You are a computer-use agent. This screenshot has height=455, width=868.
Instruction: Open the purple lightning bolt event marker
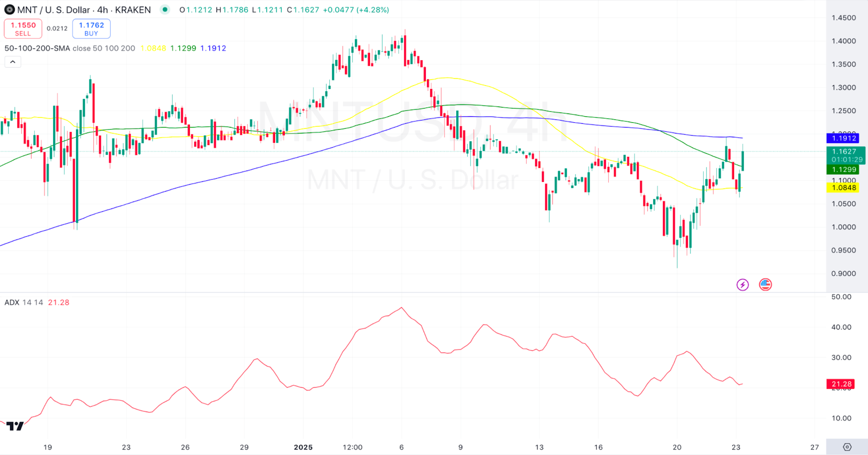pyautogui.click(x=743, y=285)
